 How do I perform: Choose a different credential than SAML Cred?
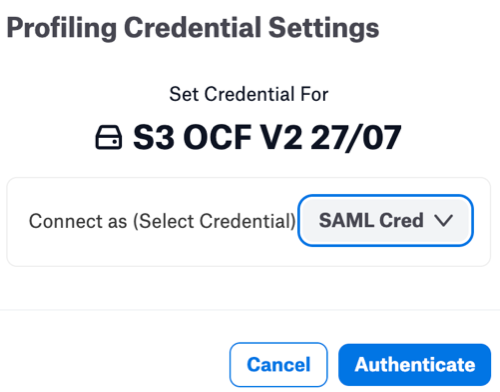[385, 220]
